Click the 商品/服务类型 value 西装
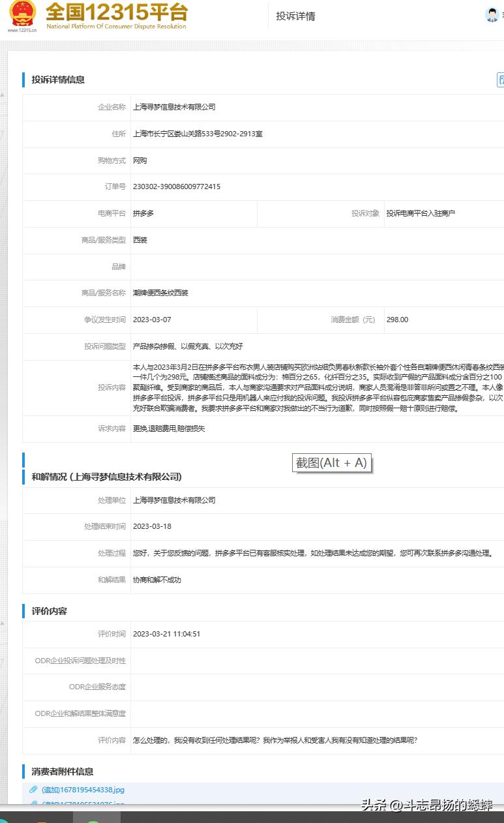This screenshot has height=823, width=504. (x=140, y=240)
